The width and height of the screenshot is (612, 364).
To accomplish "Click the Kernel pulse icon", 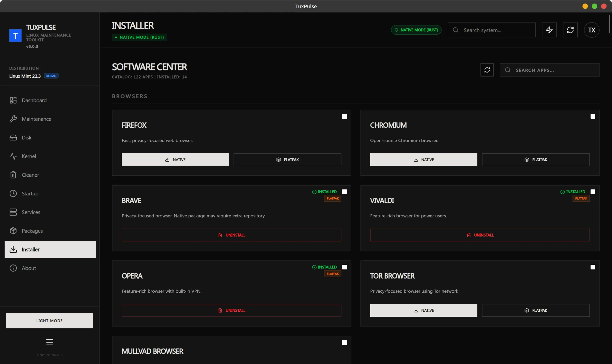I will tap(13, 156).
